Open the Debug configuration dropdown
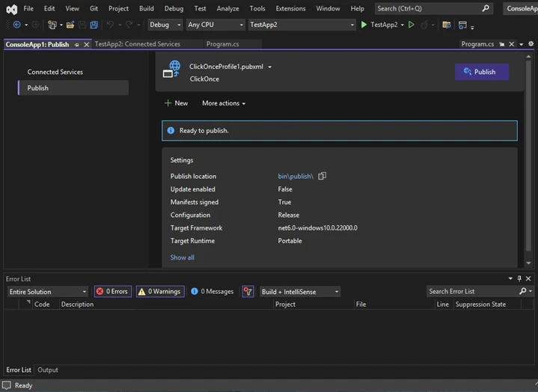Image resolution: width=538 pixels, height=392 pixels. pyautogui.click(x=165, y=25)
